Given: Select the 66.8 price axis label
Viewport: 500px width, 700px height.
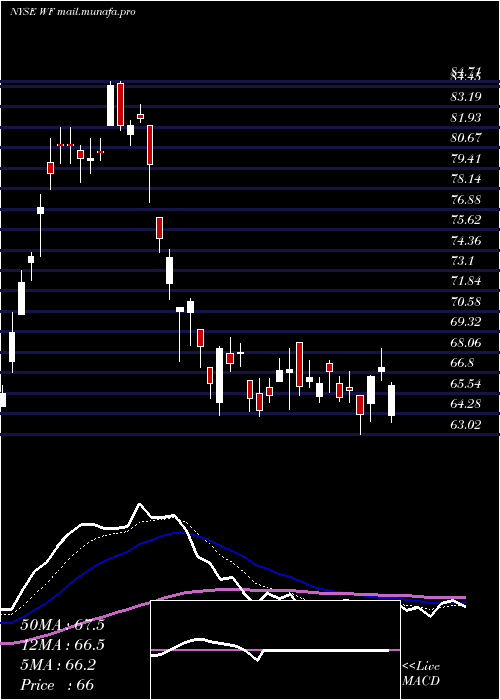Looking at the screenshot, I should tap(462, 363).
